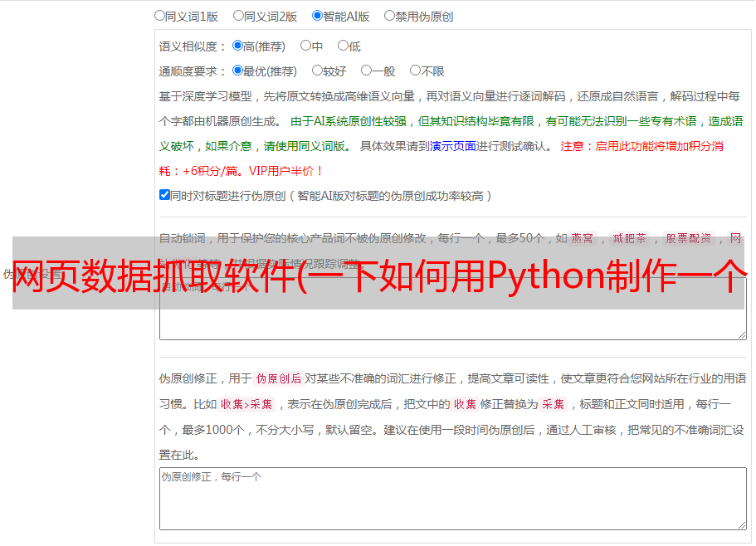Set 语义相似度 to 低
The width and height of the screenshot is (756, 546).
[x=343, y=46]
